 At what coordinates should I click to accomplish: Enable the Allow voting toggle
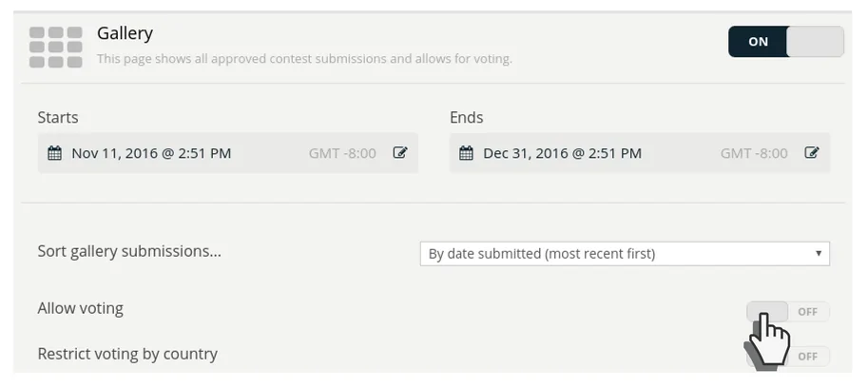click(x=788, y=312)
